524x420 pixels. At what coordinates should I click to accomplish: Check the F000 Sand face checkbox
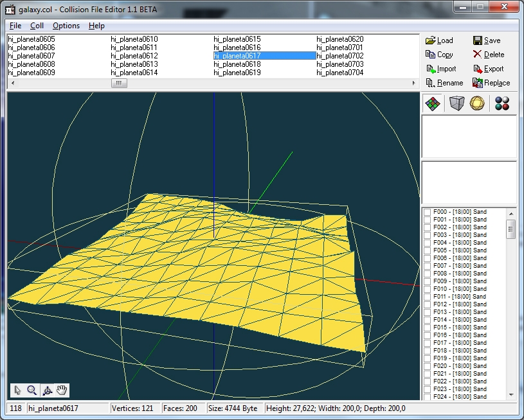coord(427,212)
